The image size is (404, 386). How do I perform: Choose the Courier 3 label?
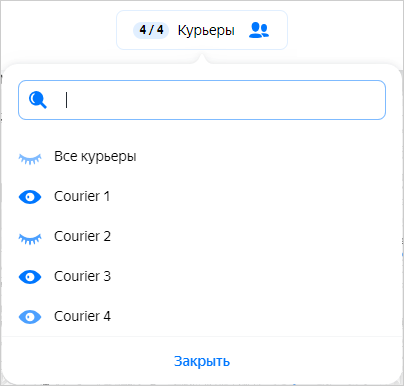pos(82,276)
